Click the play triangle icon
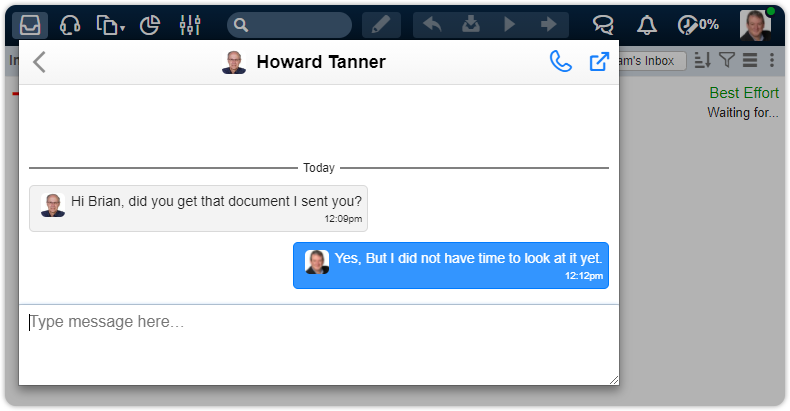 coord(509,24)
